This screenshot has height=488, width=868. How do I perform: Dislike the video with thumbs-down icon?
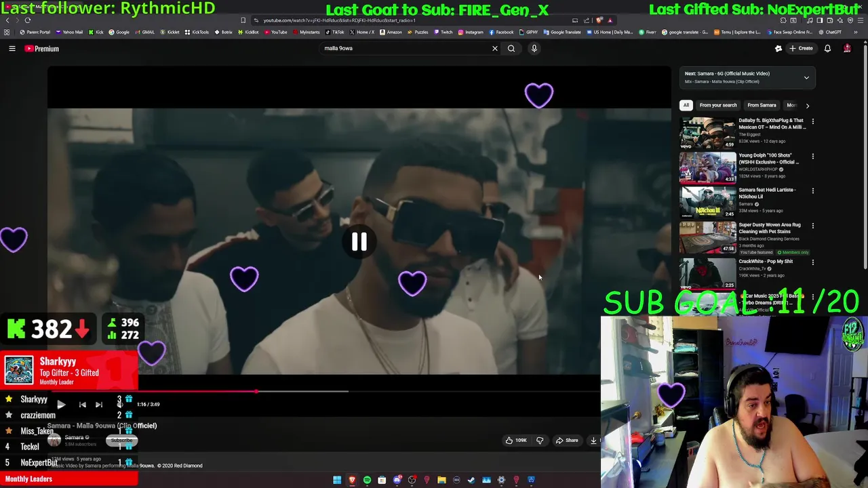(540, 441)
